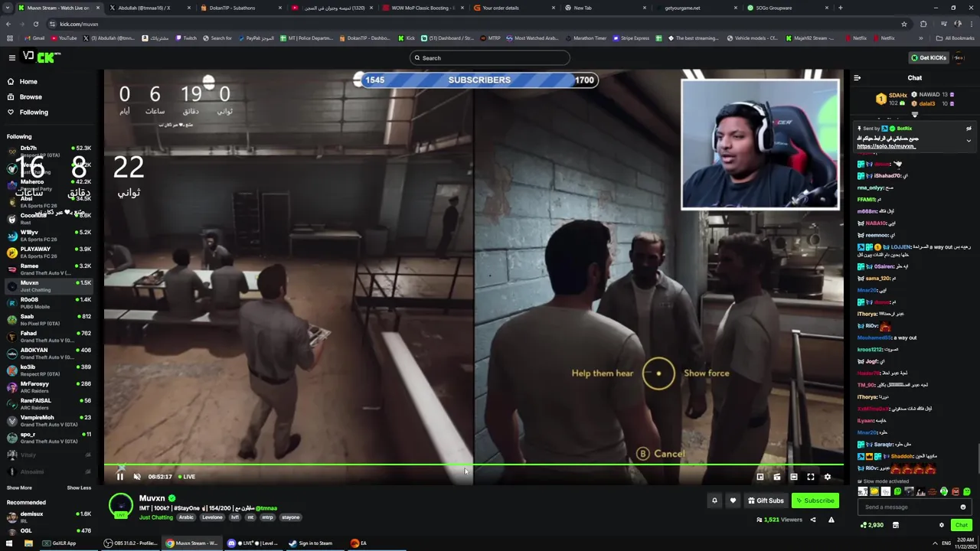Enter fullscreen mode in player

(x=811, y=477)
